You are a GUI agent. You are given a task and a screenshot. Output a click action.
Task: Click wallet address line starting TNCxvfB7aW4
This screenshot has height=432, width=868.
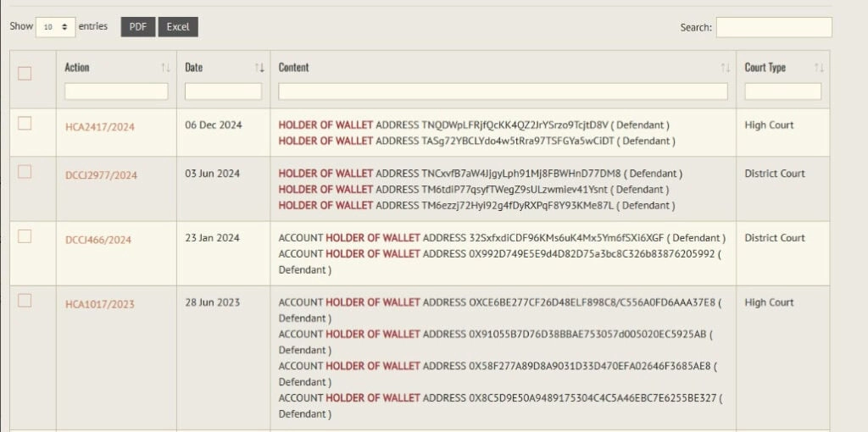[481, 174]
